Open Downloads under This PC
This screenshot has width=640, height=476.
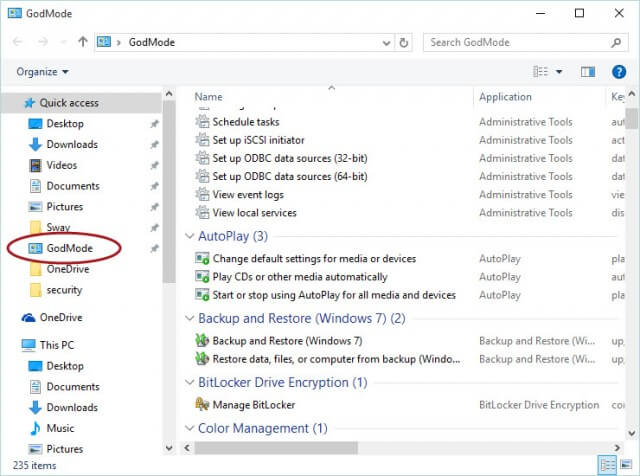pyautogui.click(x=72, y=407)
